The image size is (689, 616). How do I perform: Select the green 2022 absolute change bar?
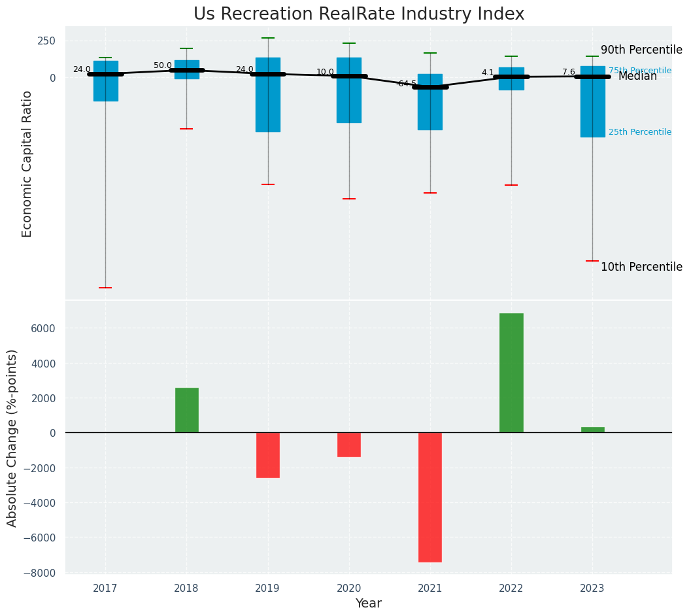pos(511,373)
